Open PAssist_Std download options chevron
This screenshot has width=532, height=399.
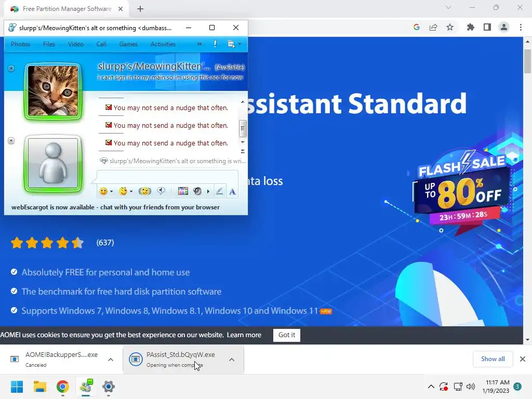(231, 360)
